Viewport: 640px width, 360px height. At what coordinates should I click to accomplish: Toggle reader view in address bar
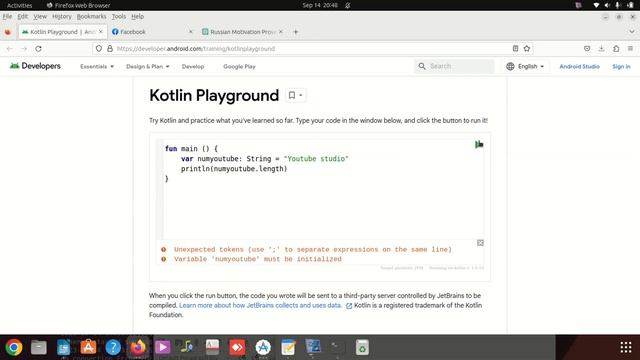coord(516,49)
